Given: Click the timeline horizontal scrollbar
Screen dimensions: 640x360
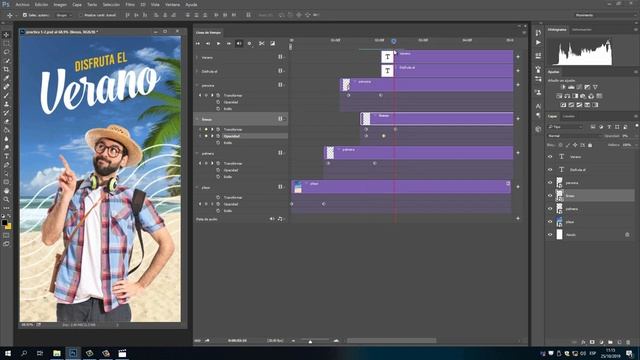Looking at the screenshot, I should click(x=391, y=340).
